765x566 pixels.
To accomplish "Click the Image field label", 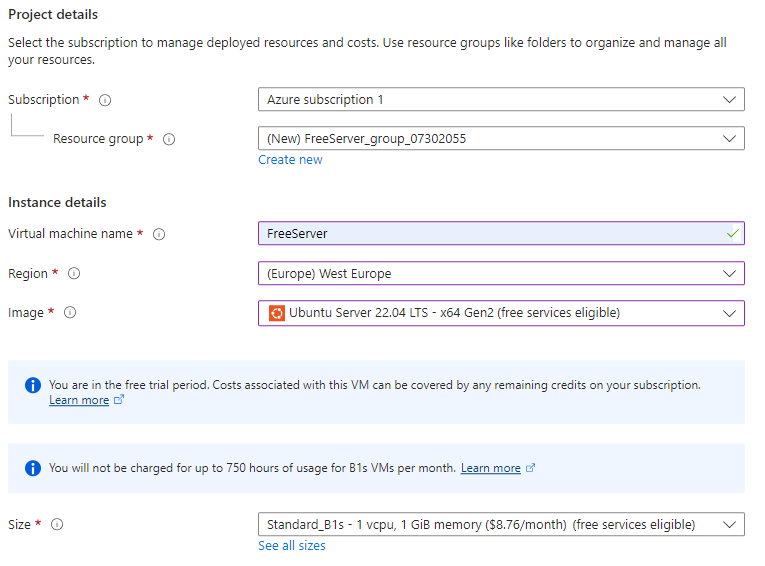I will coord(26,313).
